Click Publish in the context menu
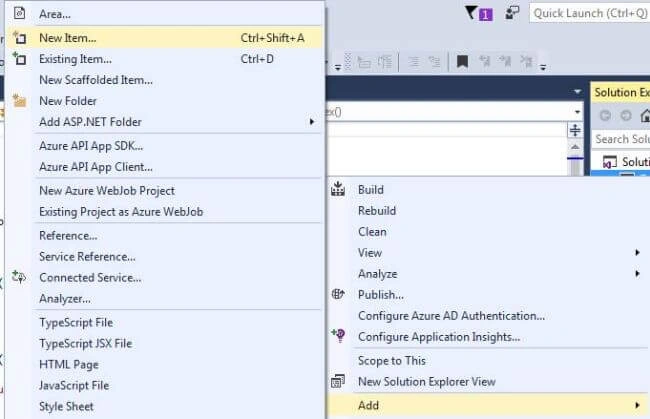This screenshot has height=419, width=650. (x=488, y=295)
